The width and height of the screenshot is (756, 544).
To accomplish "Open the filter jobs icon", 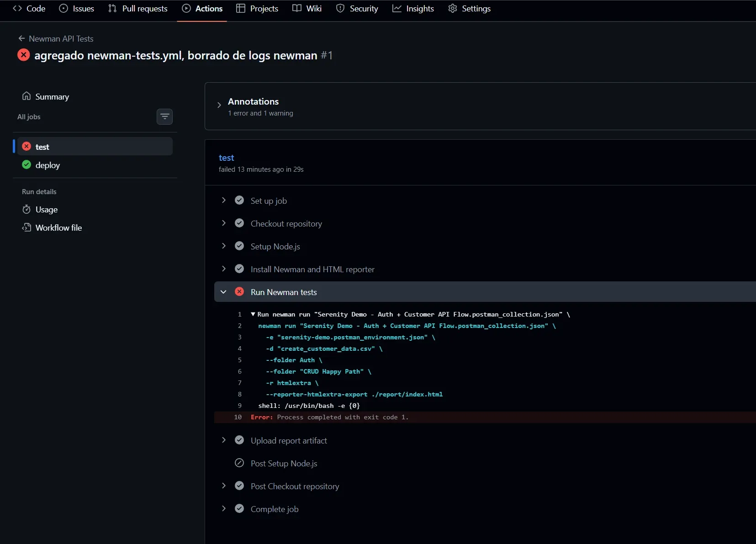I will [165, 117].
